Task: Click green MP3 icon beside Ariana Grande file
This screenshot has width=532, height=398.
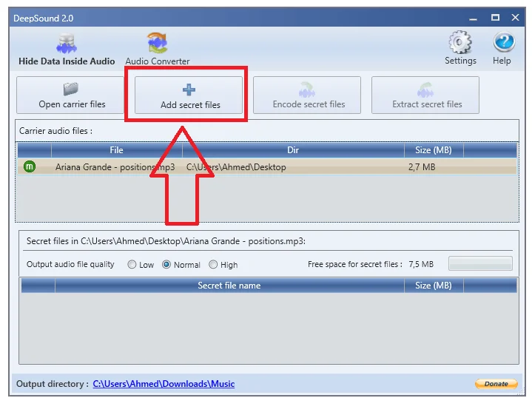Action: (x=30, y=167)
